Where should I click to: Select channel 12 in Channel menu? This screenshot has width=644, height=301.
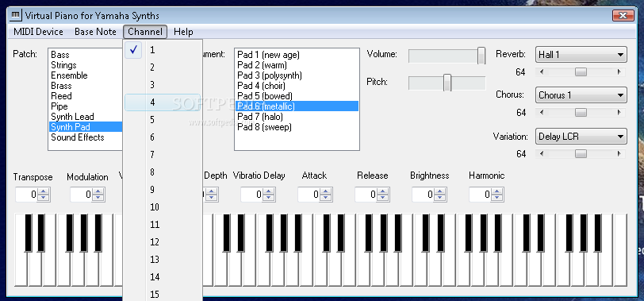[163, 242]
